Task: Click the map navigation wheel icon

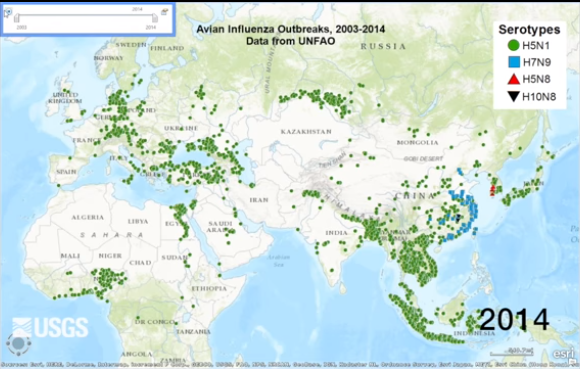Action: point(18,344)
